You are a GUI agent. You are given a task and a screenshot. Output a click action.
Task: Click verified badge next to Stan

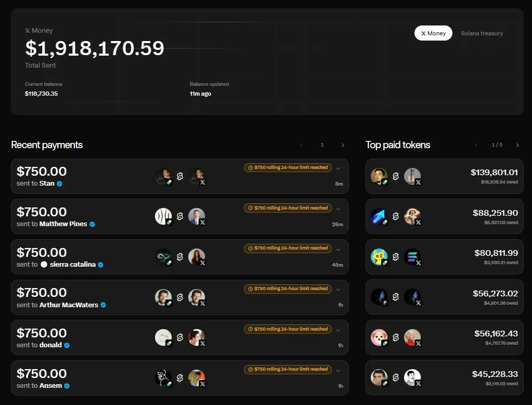pos(60,184)
